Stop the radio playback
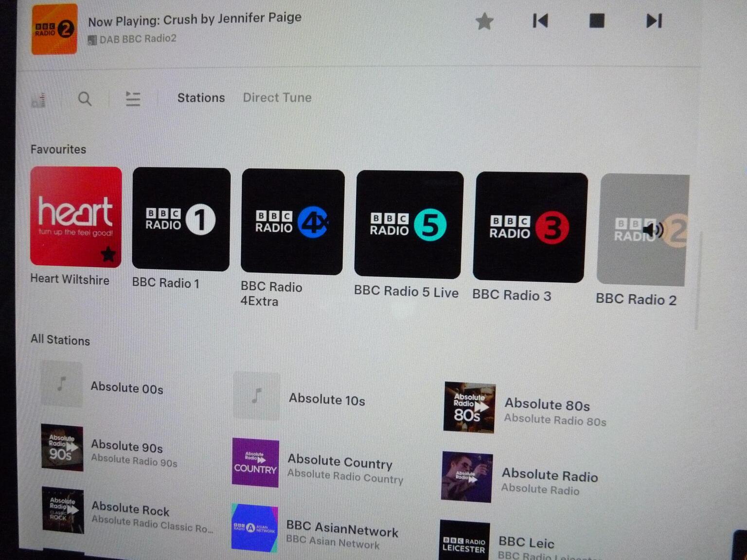This screenshot has height=560, width=747. pos(597,21)
